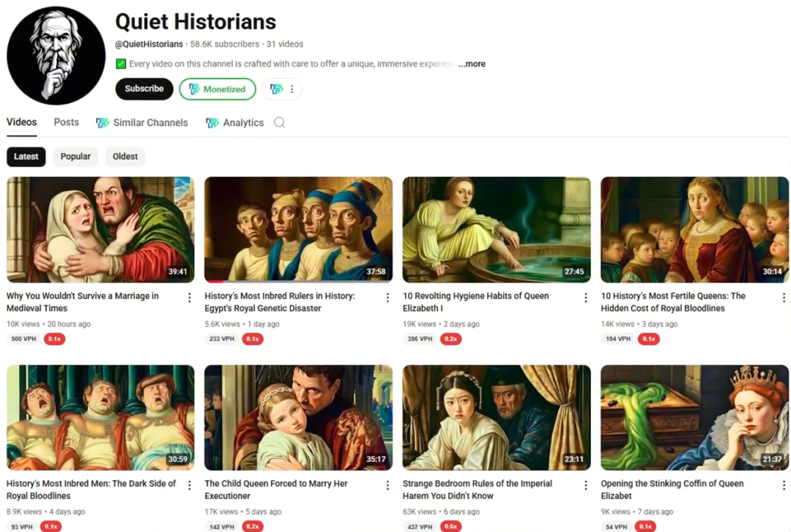Open the Analytics tab
The image size is (791, 532).
tap(242, 123)
